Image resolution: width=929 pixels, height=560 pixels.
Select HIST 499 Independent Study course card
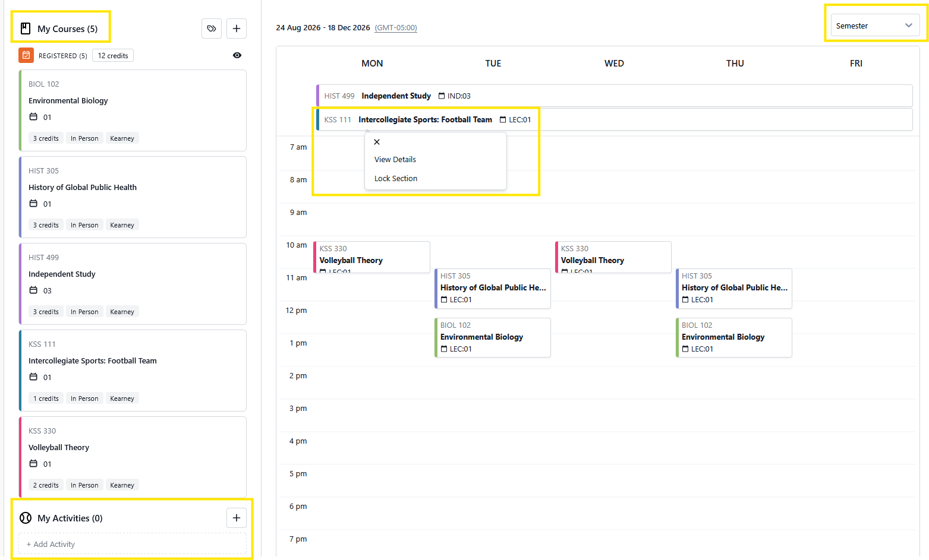click(133, 284)
